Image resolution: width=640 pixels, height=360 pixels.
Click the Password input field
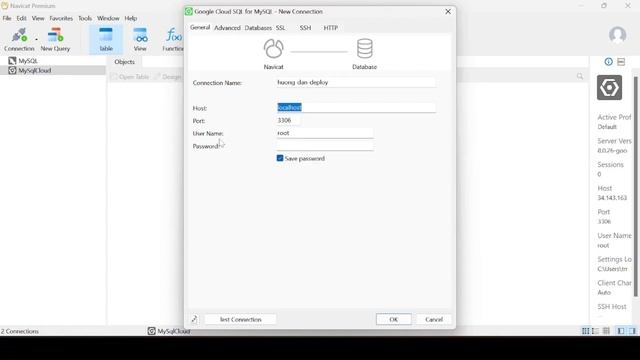[x=324, y=146]
